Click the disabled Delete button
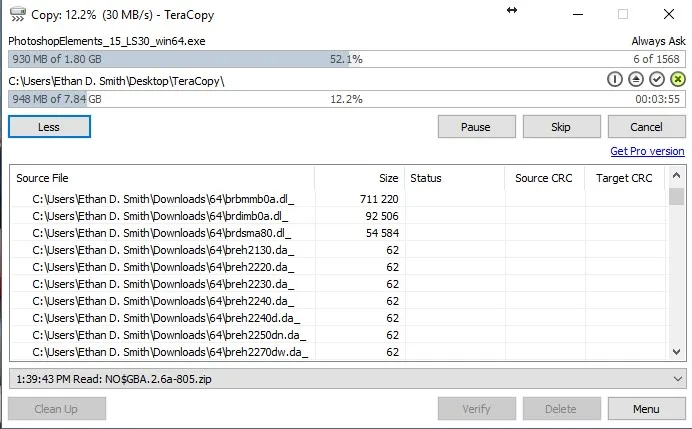Screen dimensions: 692x429 pos(561,409)
